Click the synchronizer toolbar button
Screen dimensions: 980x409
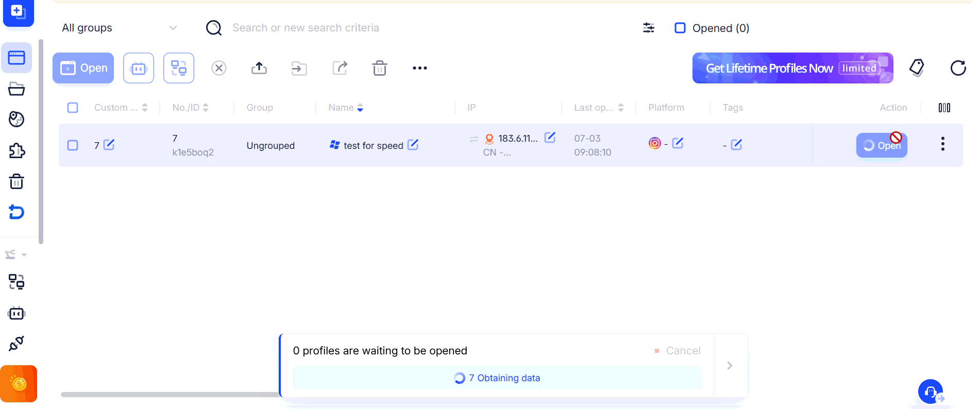[x=179, y=68]
